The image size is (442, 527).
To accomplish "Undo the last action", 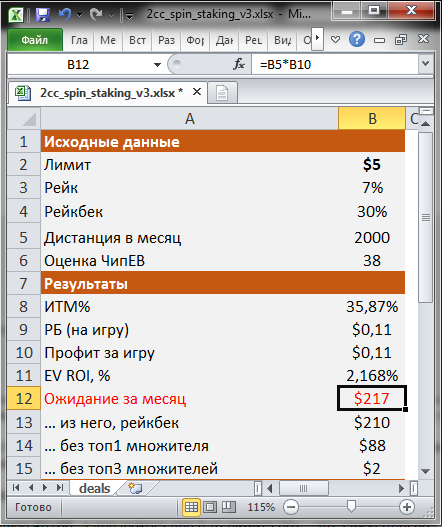I will pos(65,14).
